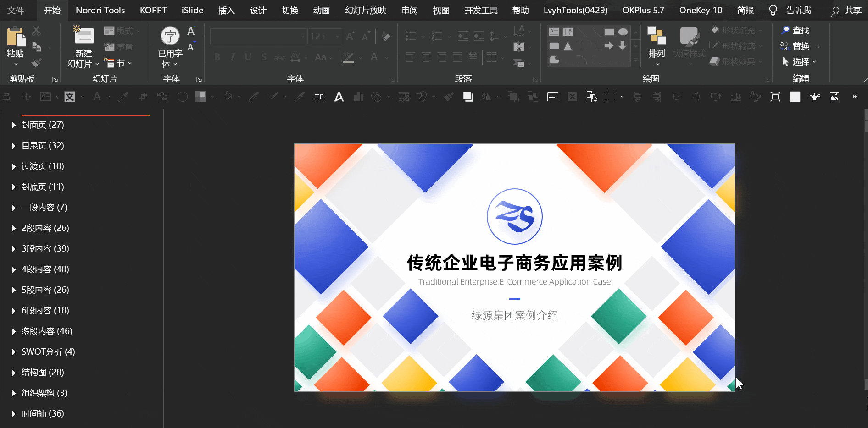The width and height of the screenshot is (868, 428).
Task: Click the magic lamp icon
Action: (x=815, y=97)
